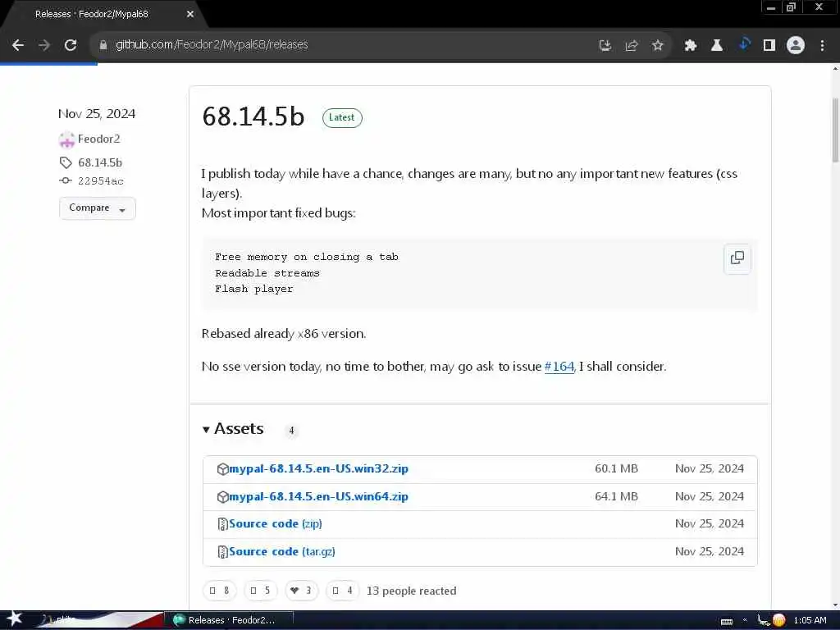Click the package icon beside win64.zip
840x630 pixels.
click(222, 497)
